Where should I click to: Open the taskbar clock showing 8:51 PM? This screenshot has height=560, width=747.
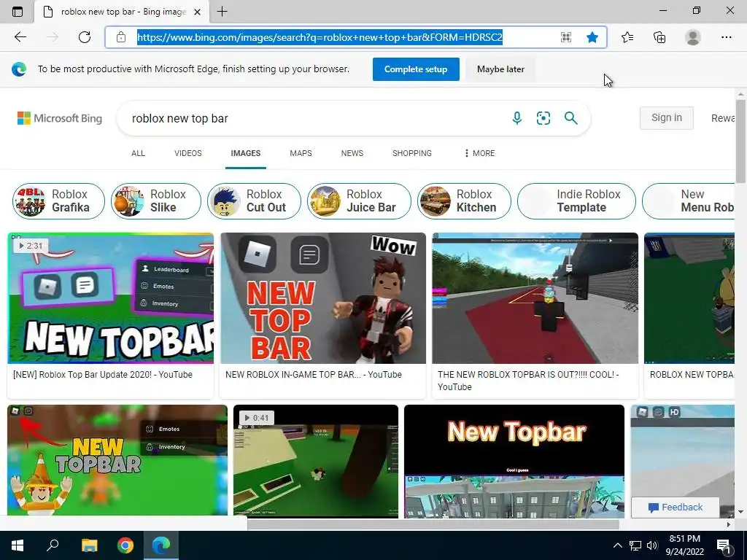pos(684,545)
